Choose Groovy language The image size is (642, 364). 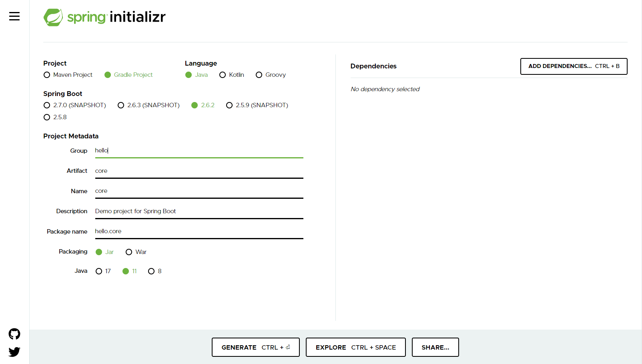(271, 75)
